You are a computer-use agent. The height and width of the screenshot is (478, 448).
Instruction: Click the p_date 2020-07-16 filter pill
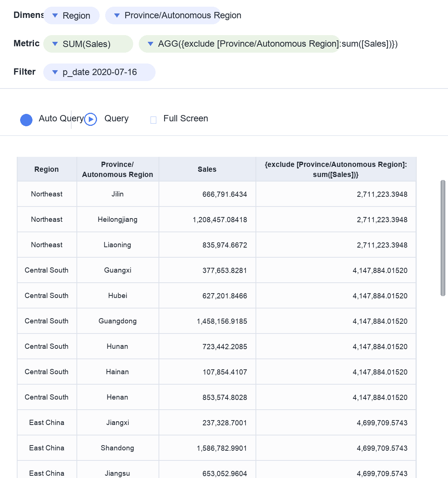99,72
